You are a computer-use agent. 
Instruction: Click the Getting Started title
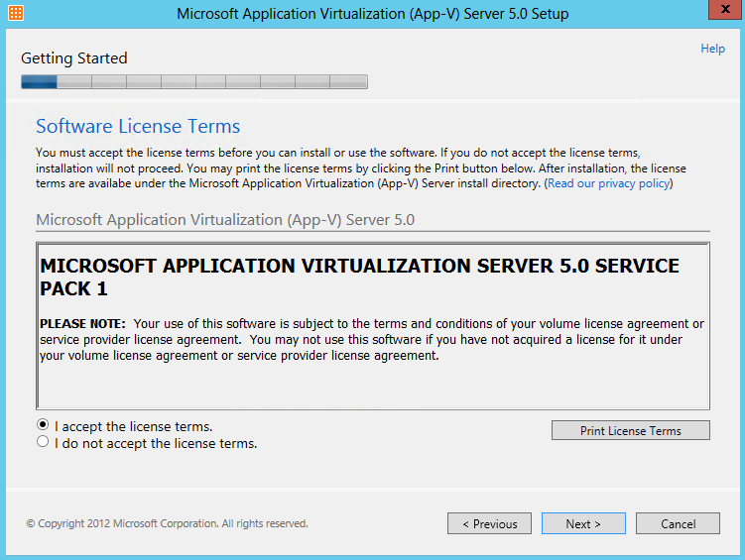(x=74, y=58)
